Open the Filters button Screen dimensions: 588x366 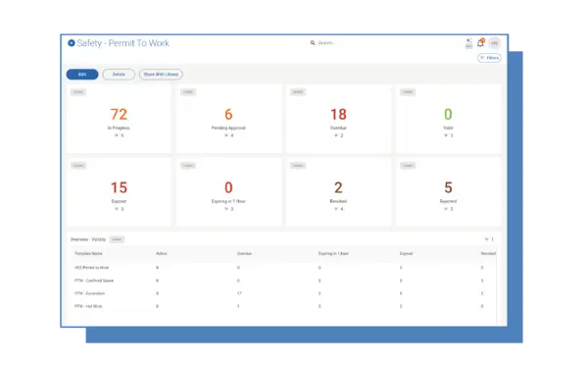coord(489,58)
